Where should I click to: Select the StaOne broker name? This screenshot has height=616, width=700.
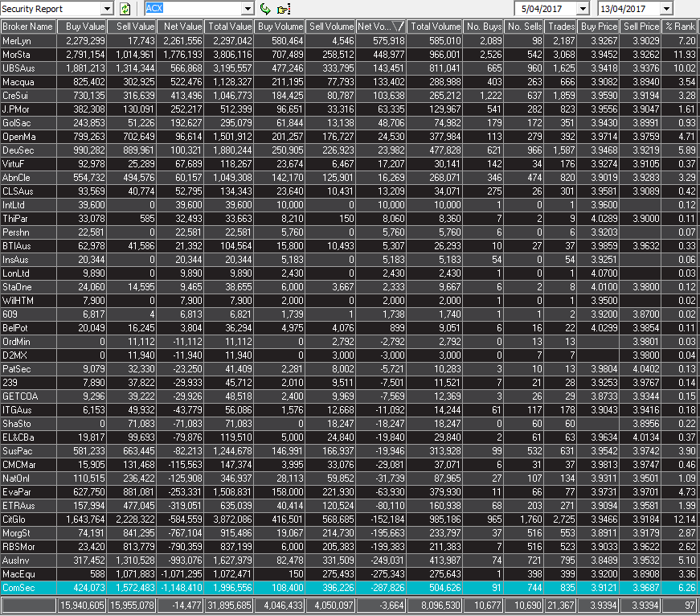[x=17, y=287]
